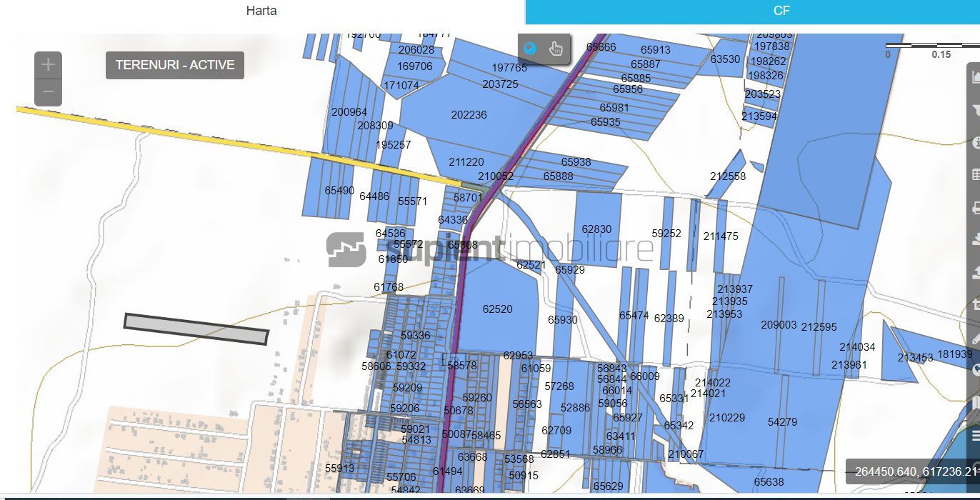Click the upload icon in right sidebar
980x500 pixels.
pos(975,273)
